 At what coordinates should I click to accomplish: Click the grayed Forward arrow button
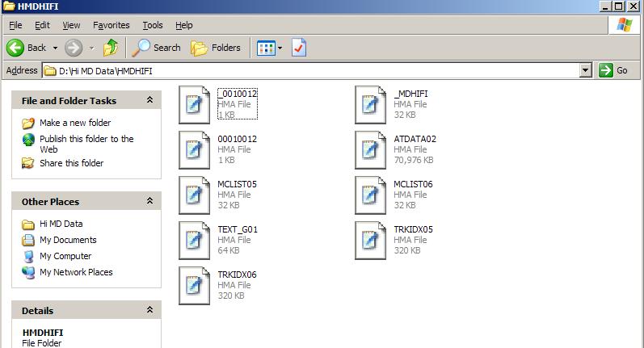74,48
